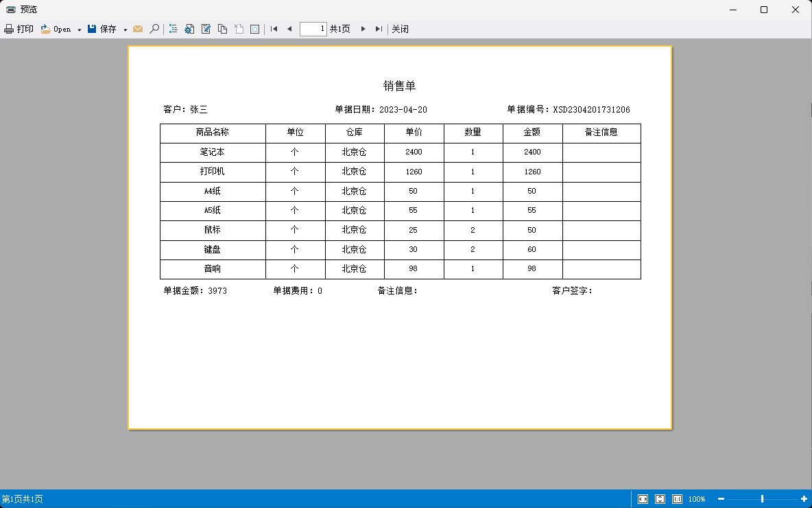812x508 pixels.
Task: Click the 打印 print button
Action: pos(19,29)
